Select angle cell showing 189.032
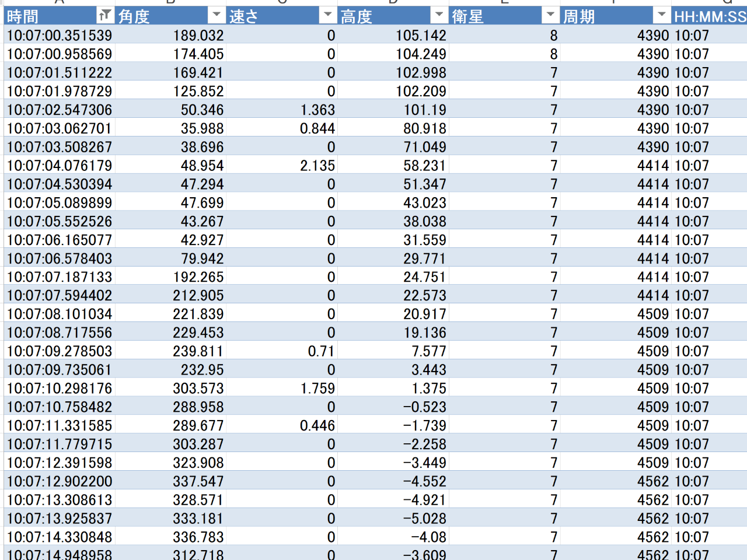The height and width of the screenshot is (560, 747). click(198, 36)
